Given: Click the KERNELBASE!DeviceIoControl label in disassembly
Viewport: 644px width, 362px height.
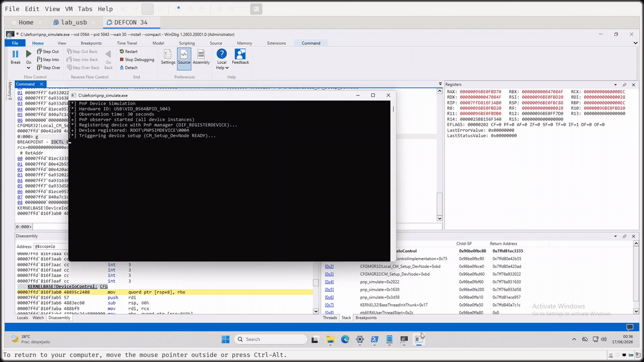Looking at the screenshot, I should (62, 287).
